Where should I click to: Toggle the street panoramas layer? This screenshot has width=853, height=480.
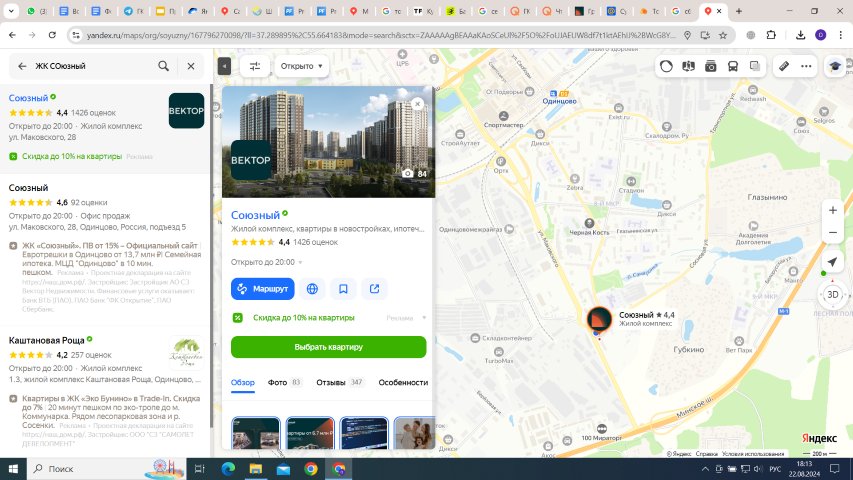point(688,66)
